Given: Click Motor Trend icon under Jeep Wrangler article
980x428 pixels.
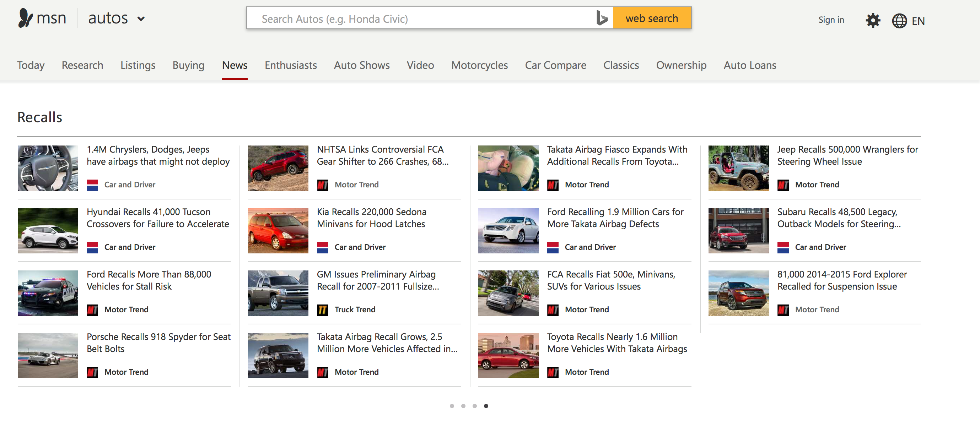Looking at the screenshot, I should (x=782, y=185).
